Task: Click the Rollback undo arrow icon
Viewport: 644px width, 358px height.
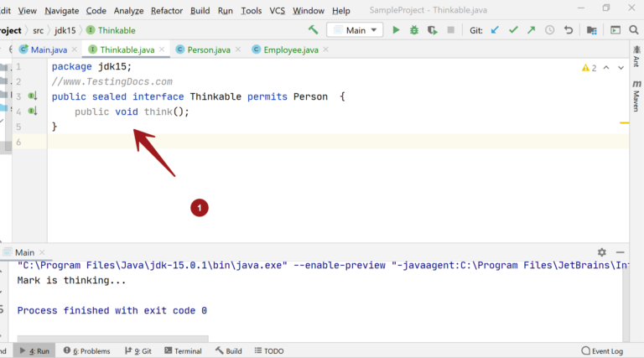Action: [x=569, y=30]
